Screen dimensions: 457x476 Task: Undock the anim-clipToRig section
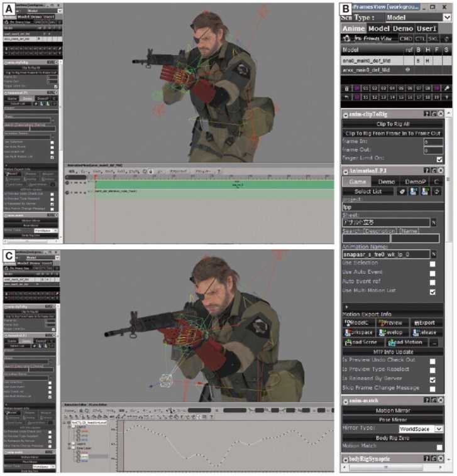click(x=434, y=114)
